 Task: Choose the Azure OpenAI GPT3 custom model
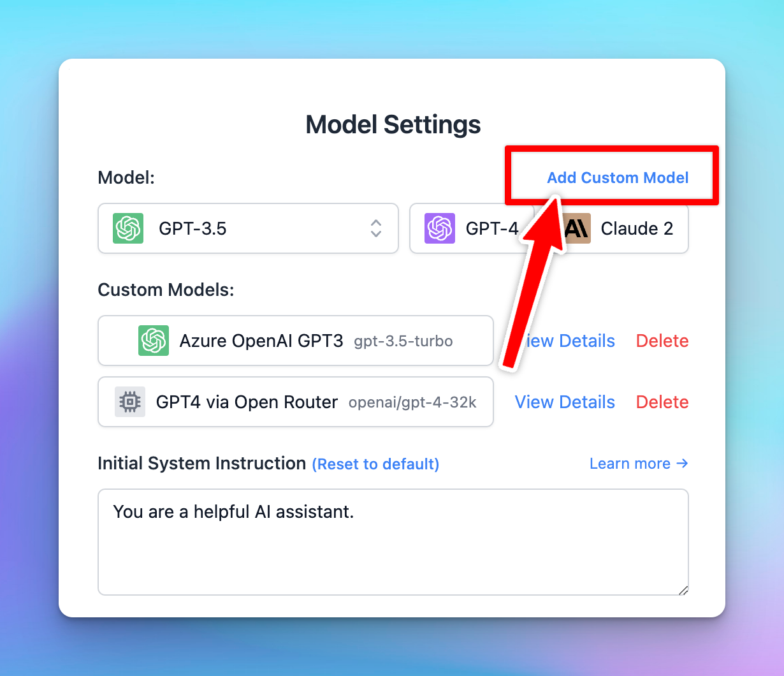click(296, 341)
